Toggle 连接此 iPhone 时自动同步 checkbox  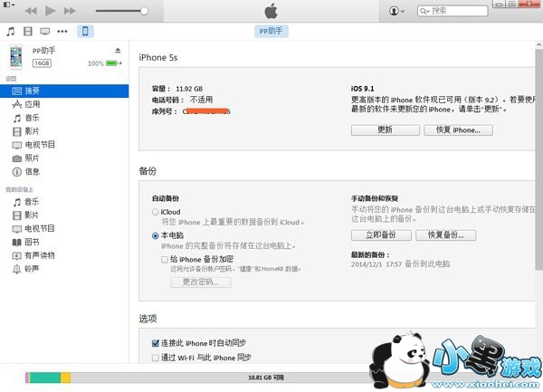[x=156, y=343]
